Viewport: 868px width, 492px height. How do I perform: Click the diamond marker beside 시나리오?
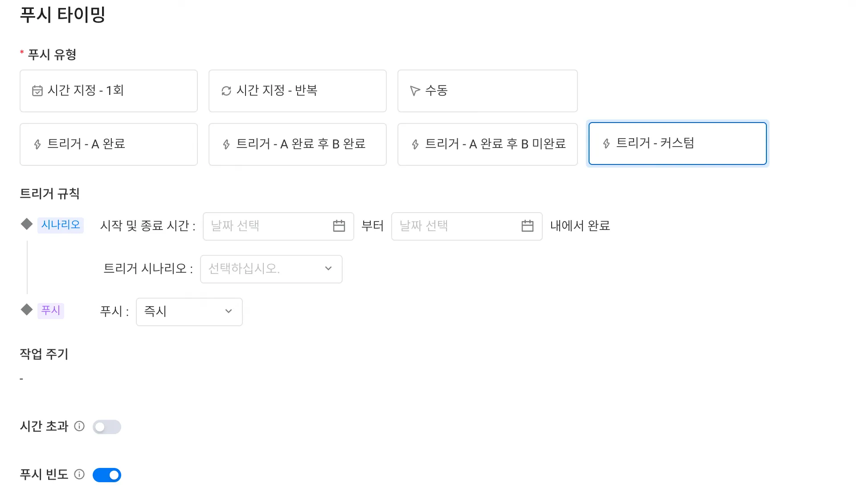[x=27, y=224]
